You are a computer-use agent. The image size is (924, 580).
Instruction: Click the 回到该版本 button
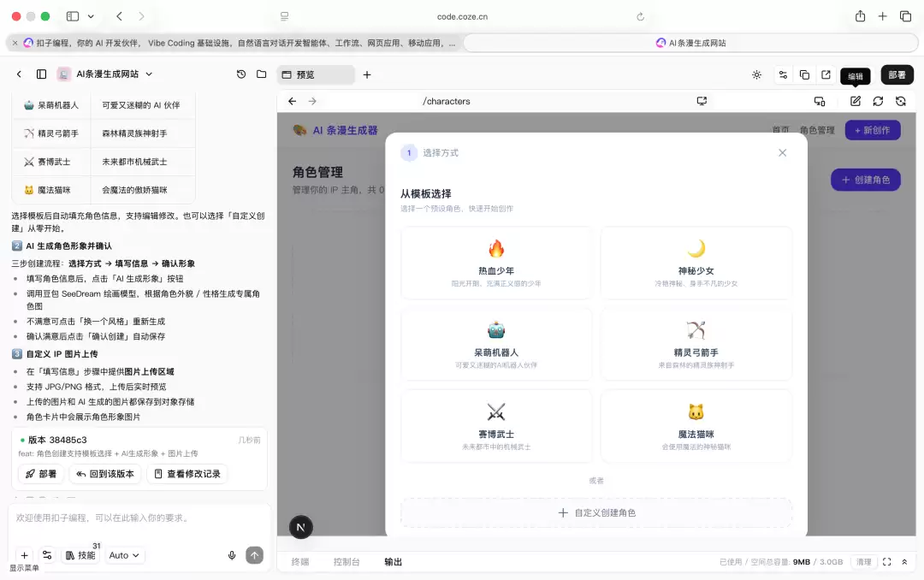pyautogui.click(x=105, y=474)
